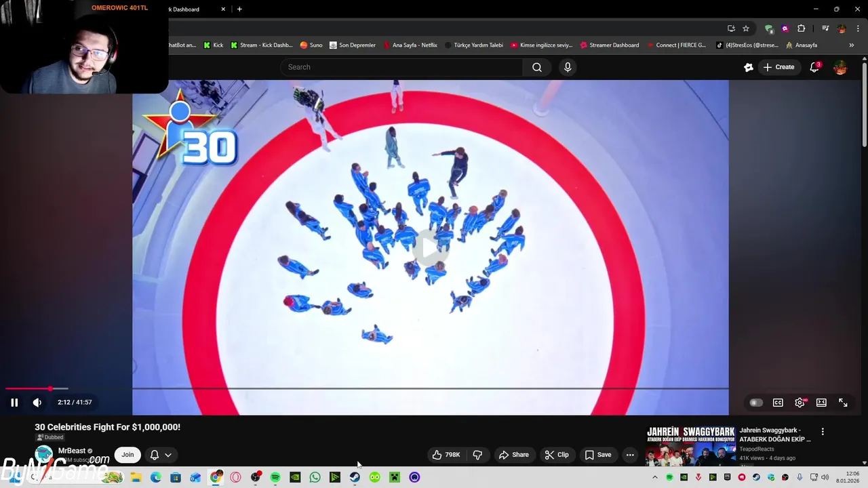
Task: Open Streamer Dashboard bookmark
Action: [x=610, y=45]
